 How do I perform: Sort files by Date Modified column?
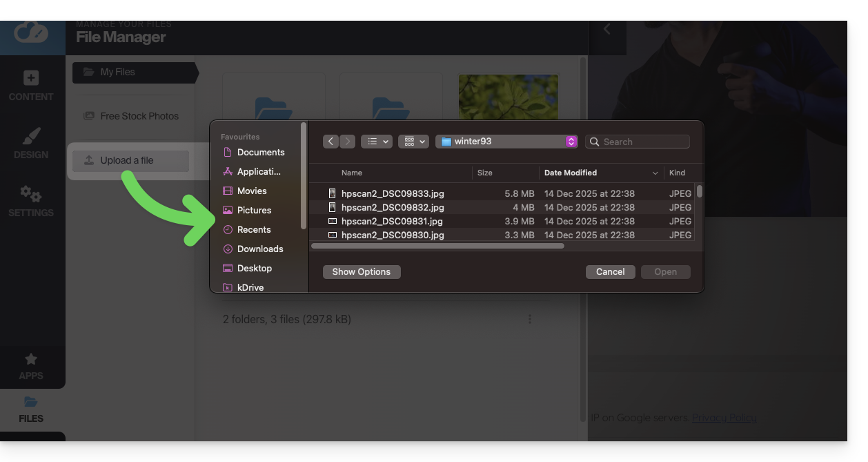click(x=570, y=173)
